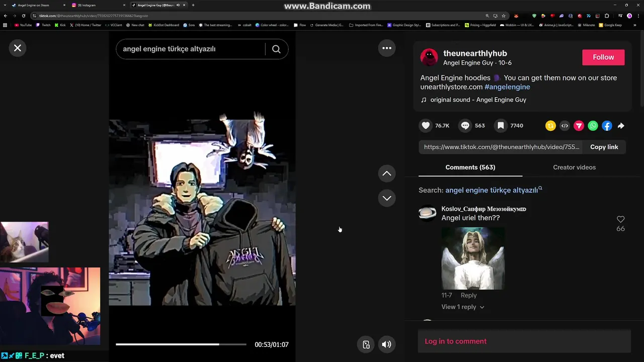Open the Kick bookmark

click(x=60, y=25)
